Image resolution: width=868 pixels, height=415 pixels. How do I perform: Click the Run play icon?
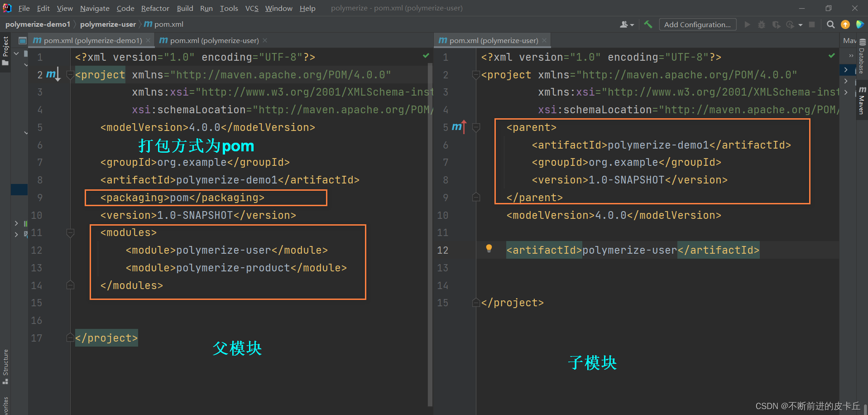(747, 24)
